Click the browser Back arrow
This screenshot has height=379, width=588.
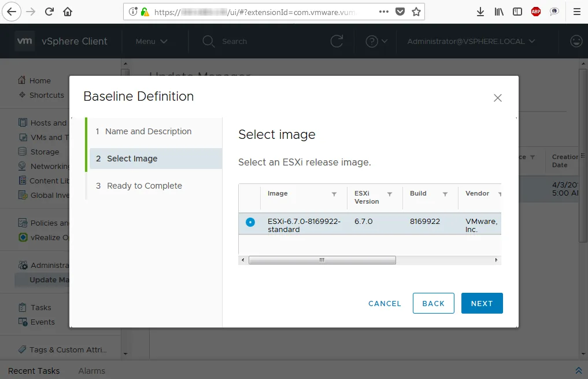click(x=12, y=12)
